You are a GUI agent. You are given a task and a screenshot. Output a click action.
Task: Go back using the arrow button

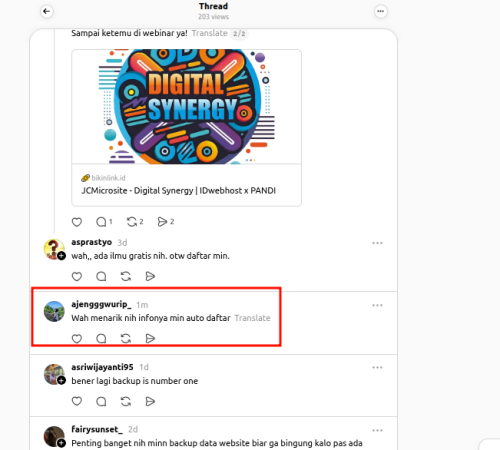click(47, 11)
